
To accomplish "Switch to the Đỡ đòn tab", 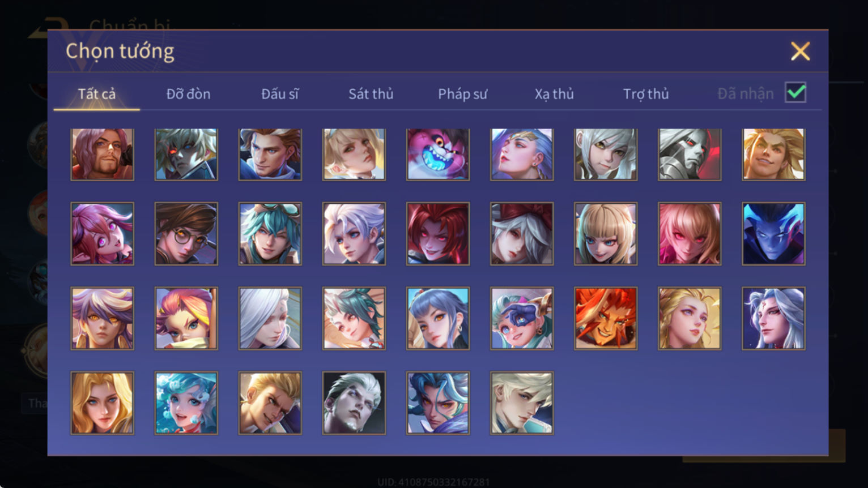I will [x=188, y=94].
